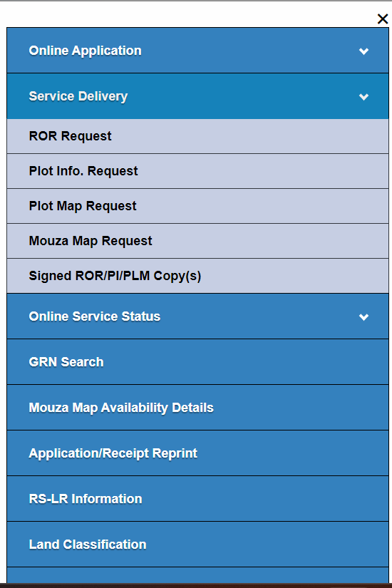Close the menu with the X icon
This screenshot has height=588, width=392.
(383, 19)
